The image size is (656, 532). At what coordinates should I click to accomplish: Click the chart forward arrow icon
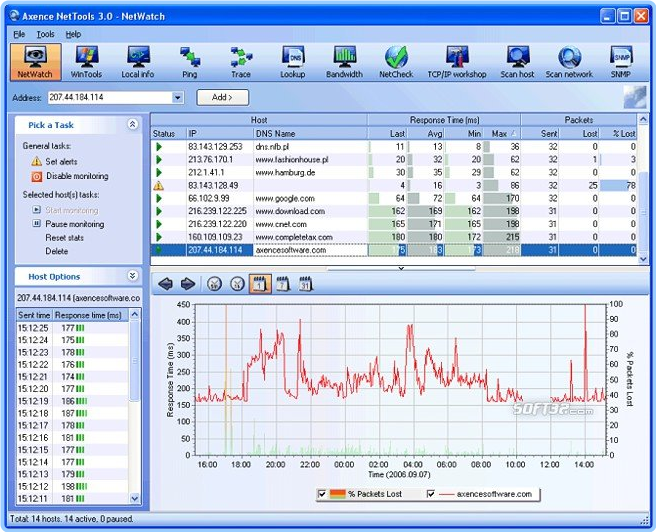click(x=188, y=284)
